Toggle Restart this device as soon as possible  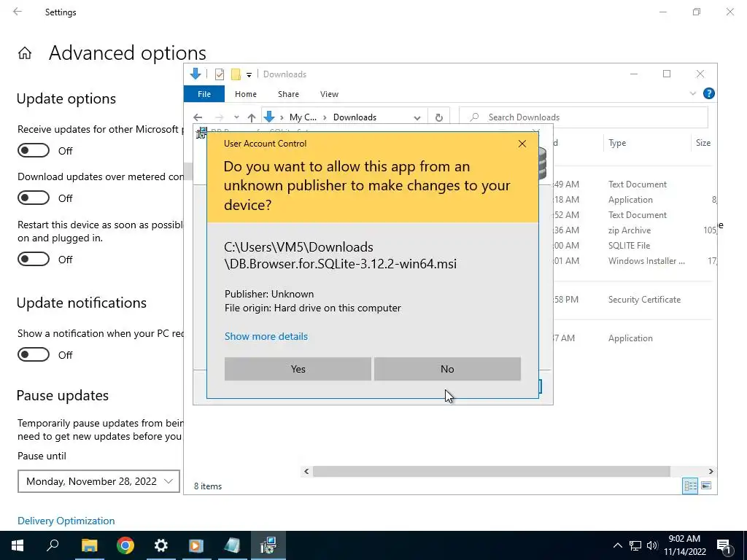point(34,259)
